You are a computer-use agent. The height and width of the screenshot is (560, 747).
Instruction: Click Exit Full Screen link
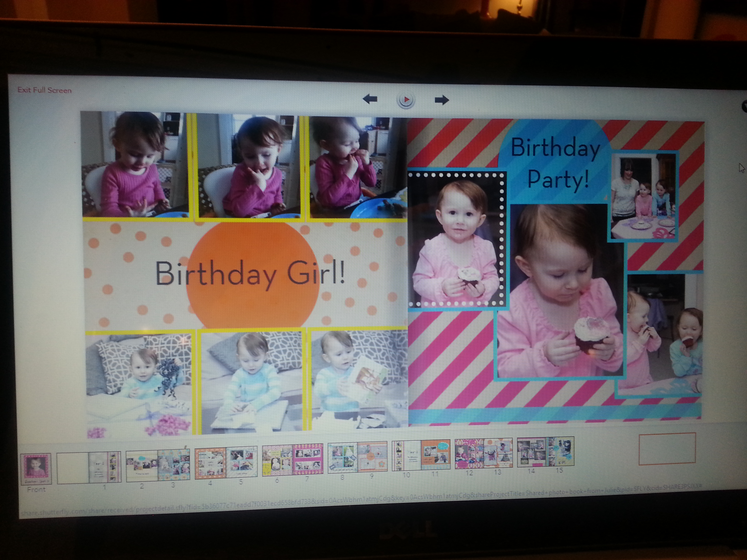pyautogui.click(x=44, y=90)
